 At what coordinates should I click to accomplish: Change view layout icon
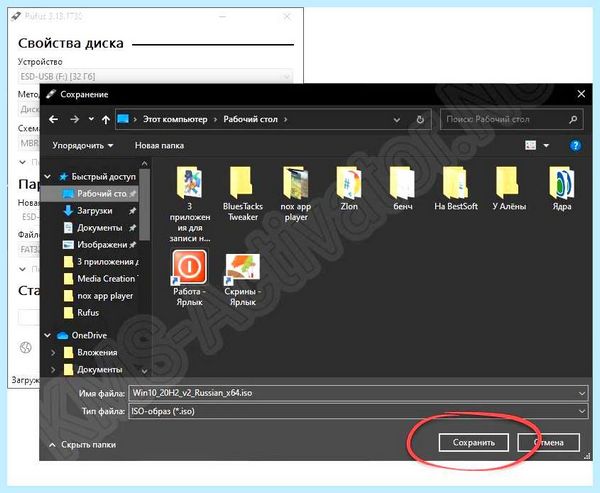(x=530, y=145)
